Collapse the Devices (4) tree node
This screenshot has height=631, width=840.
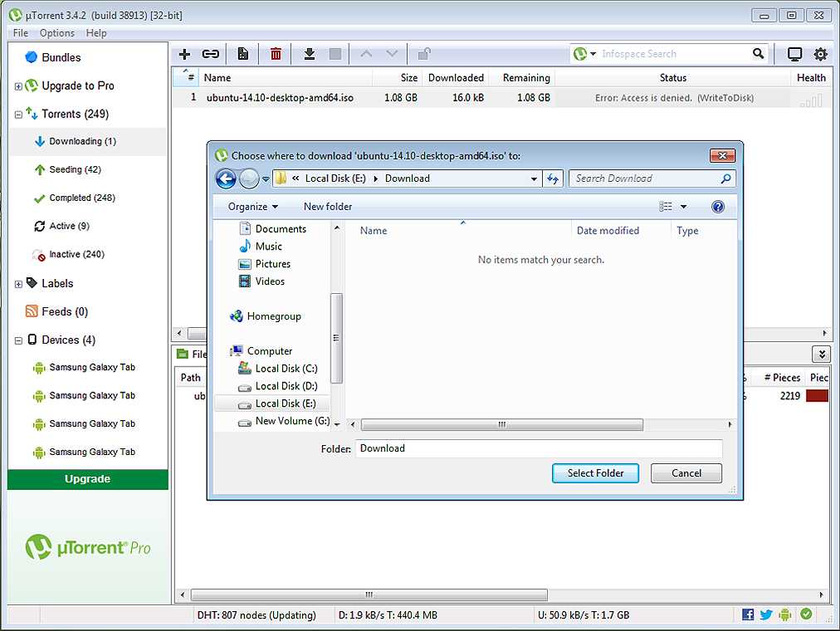tap(18, 340)
